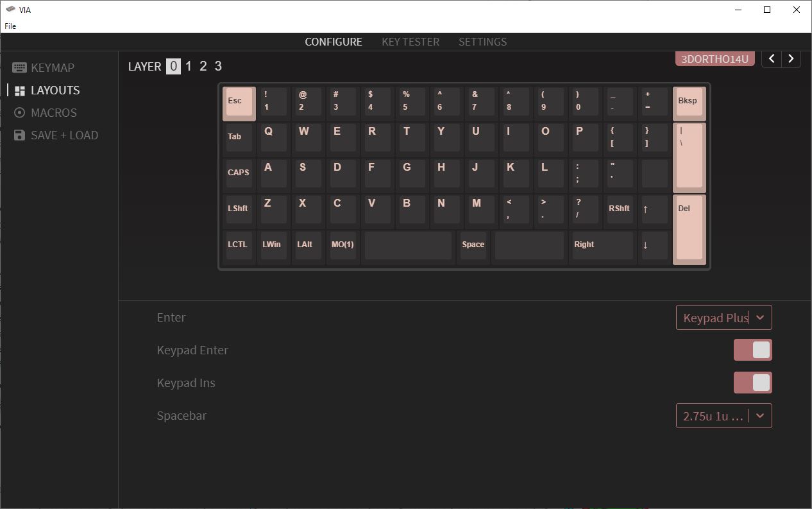Select layer 3 in the layer row
812x509 pixels.
[217, 65]
